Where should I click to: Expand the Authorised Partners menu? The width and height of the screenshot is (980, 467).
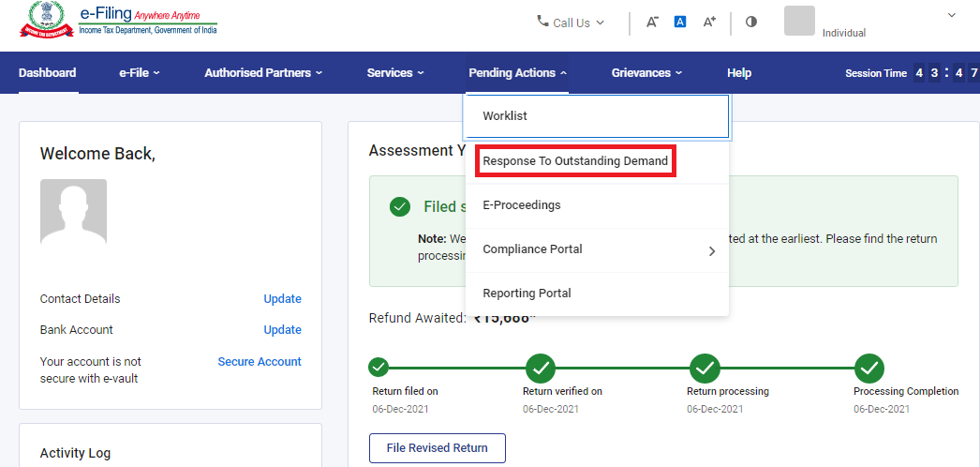tap(263, 72)
